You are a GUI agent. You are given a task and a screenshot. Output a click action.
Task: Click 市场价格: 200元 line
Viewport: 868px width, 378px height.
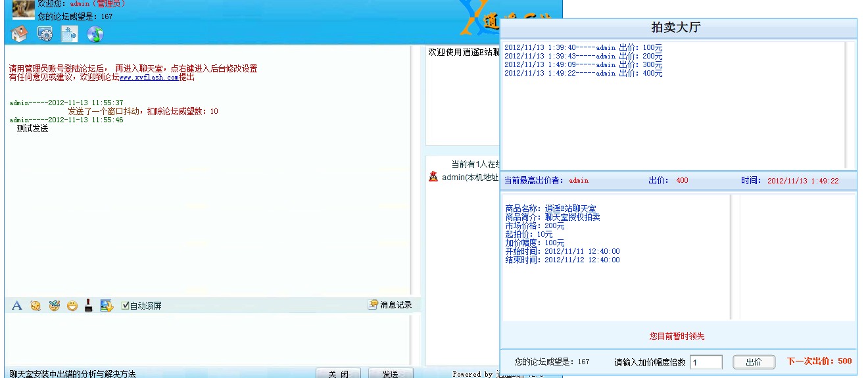(x=535, y=225)
